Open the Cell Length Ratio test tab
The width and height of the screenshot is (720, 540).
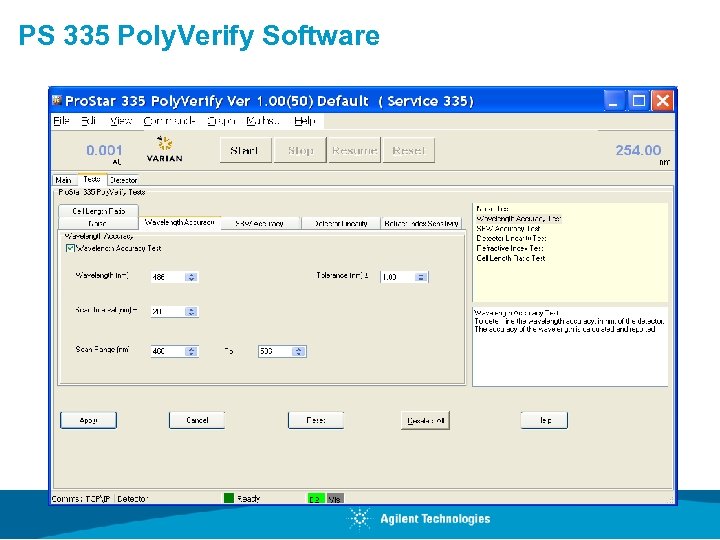coord(98,211)
